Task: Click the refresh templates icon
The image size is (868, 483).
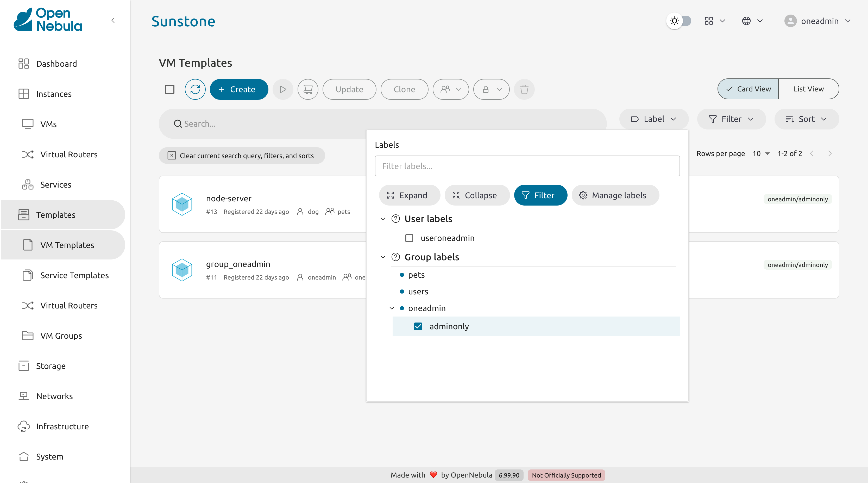Action: (x=195, y=89)
